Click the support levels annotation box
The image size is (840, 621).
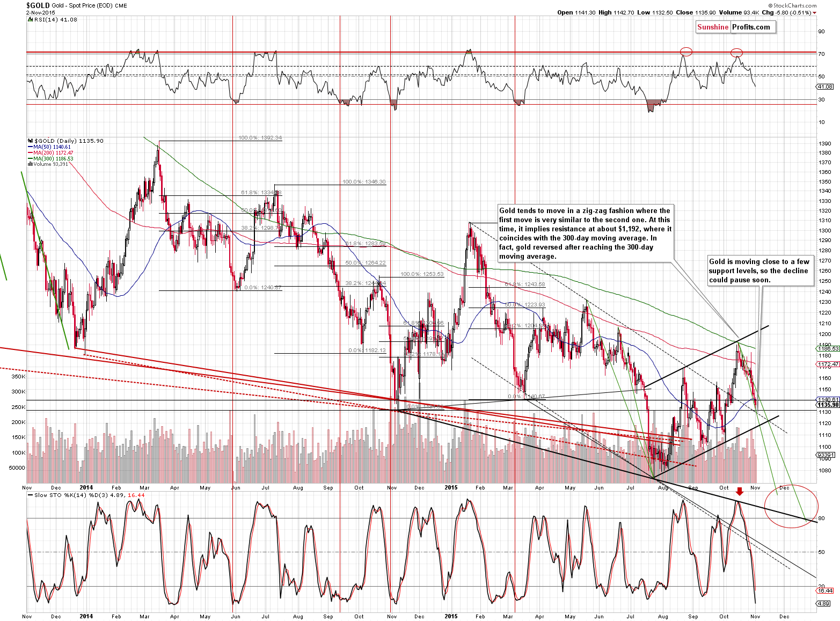pyautogui.click(x=760, y=271)
